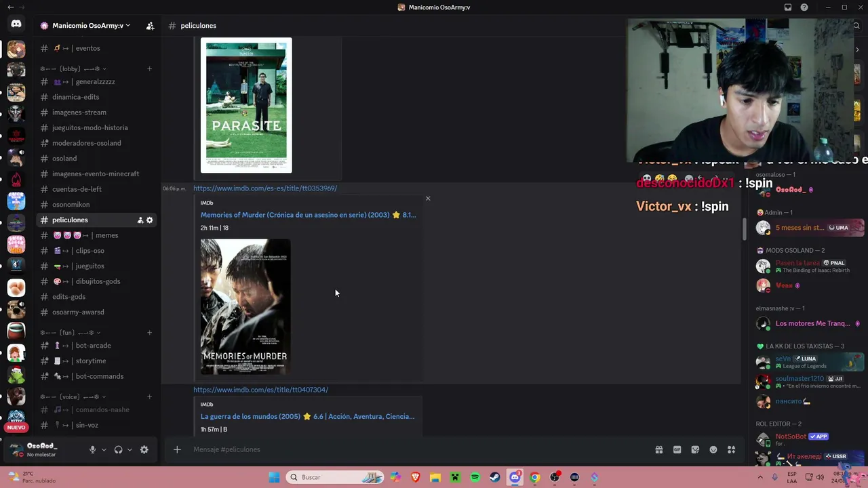Focus the Mensaje #peliculones input field
Image resolution: width=868 pixels, height=488 pixels.
point(420,449)
